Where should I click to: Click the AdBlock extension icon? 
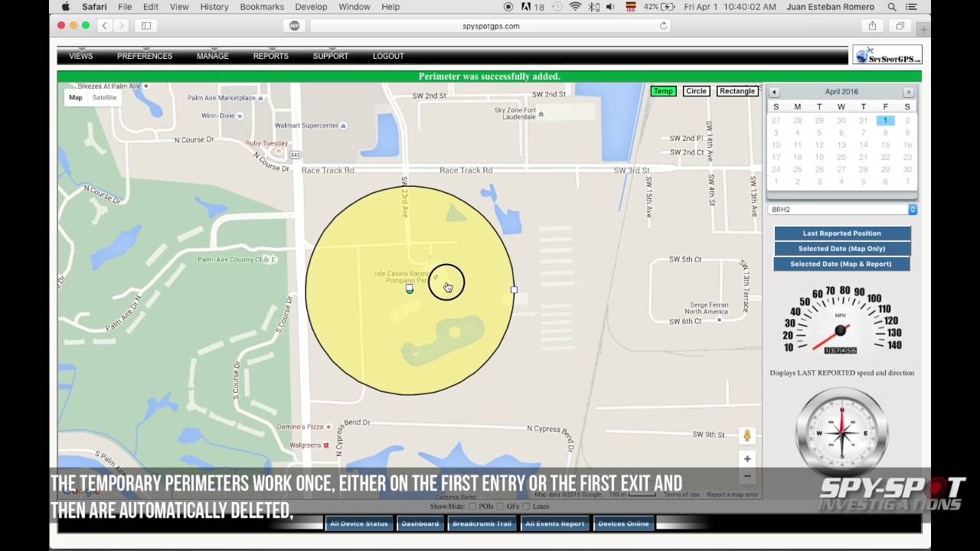(x=295, y=26)
